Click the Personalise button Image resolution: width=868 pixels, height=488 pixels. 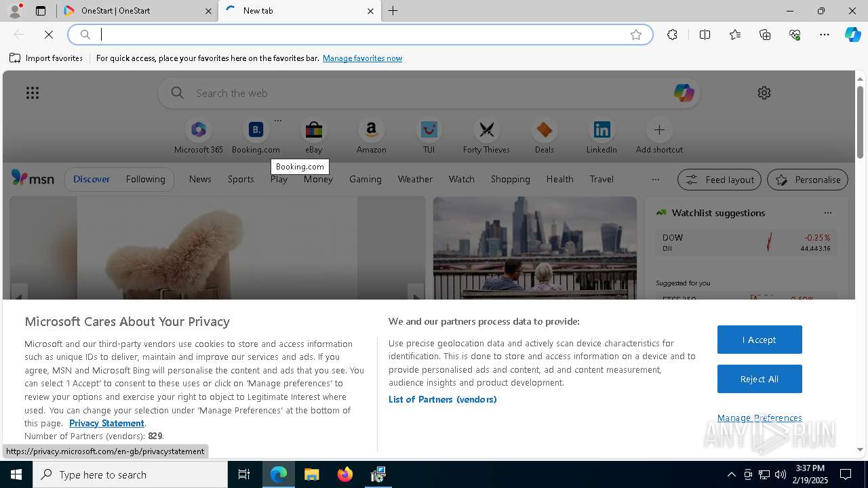pos(808,180)
